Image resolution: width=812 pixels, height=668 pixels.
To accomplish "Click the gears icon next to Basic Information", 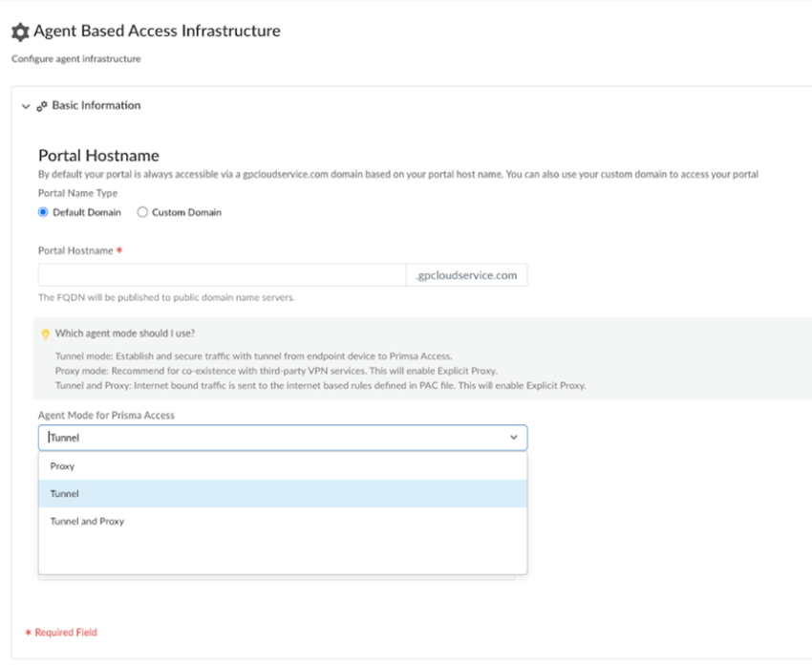I will [x=42, y=106].
